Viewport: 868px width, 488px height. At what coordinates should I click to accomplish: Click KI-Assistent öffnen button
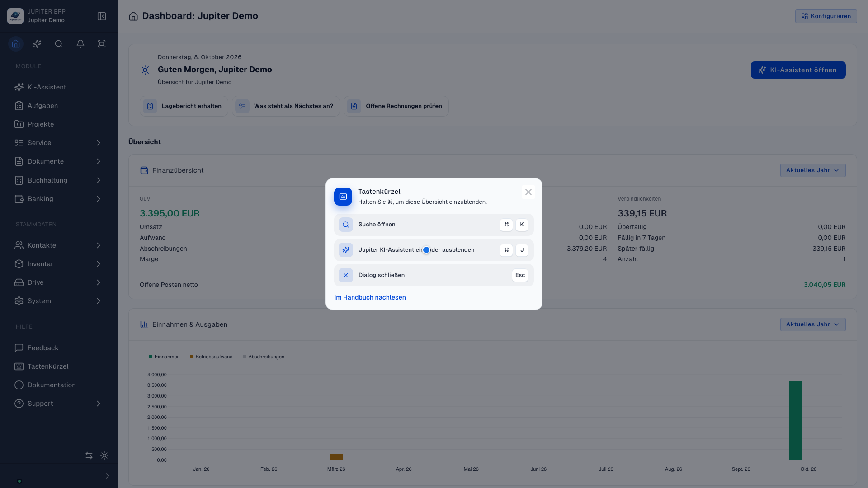(x=798, y=70)
